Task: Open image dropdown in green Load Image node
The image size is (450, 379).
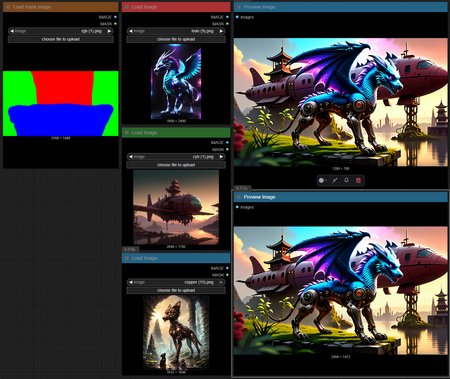Action: (176, 157)
